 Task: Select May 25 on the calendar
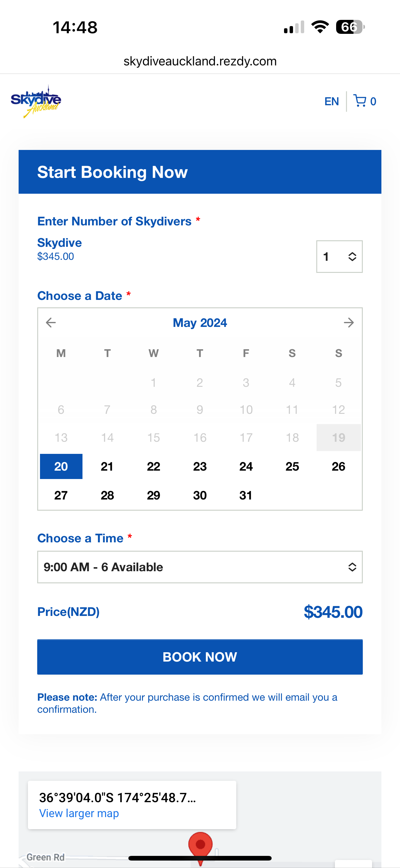coord(292,466)
